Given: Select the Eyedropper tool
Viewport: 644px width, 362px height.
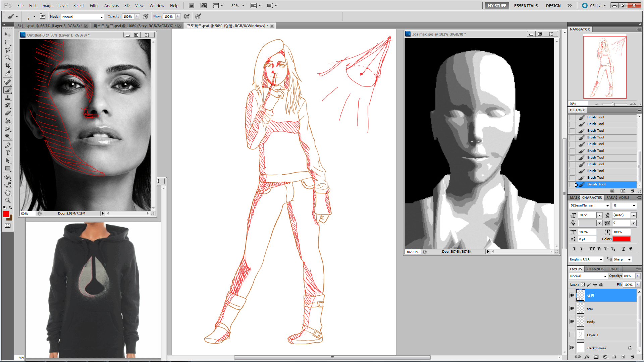Looking at the screenshot, I should [x=8, y=73].
